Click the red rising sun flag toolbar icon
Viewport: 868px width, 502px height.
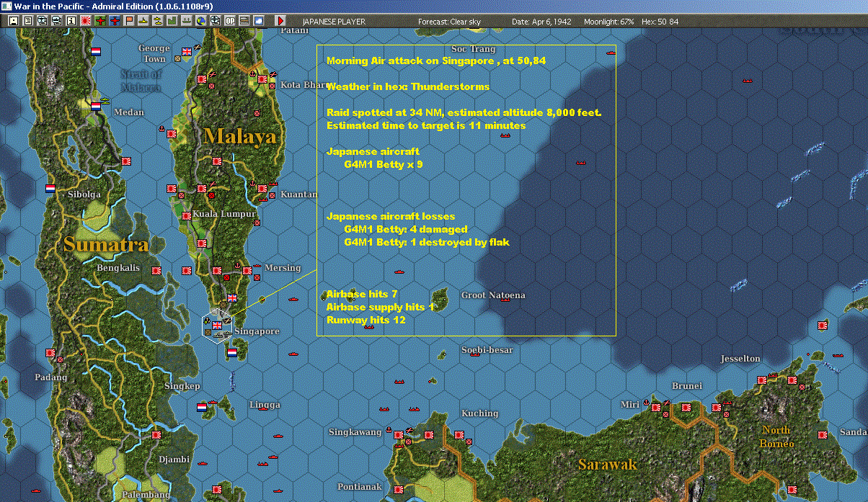point(86,22)
